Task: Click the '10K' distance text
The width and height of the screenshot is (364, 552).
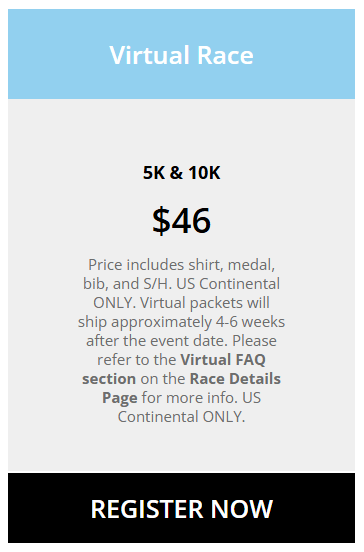Action: coord(204,173)
